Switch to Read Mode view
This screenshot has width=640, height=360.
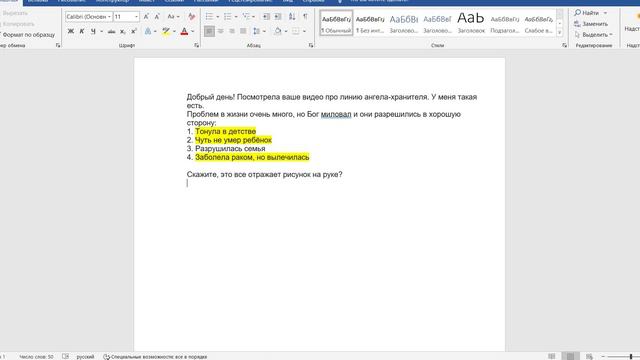coord(551,356)
